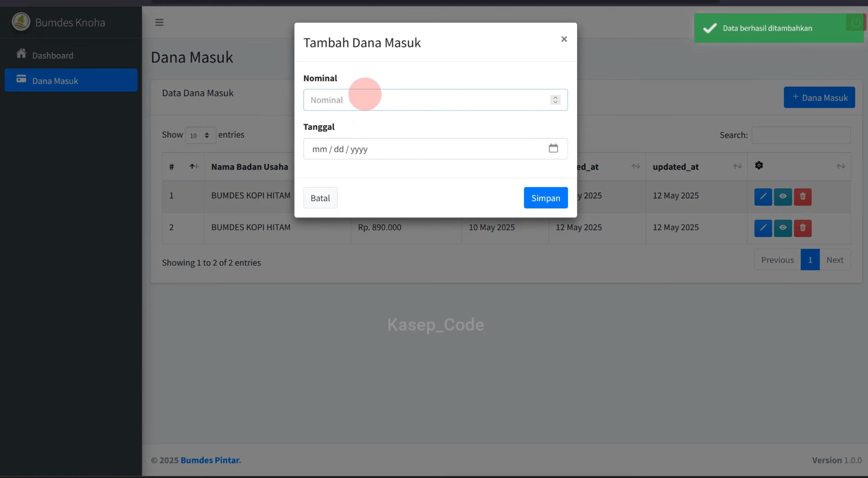Close the Tambah Dana Masuk modal
The width and height of the screenshot is (868, 478).
[564, 39]
